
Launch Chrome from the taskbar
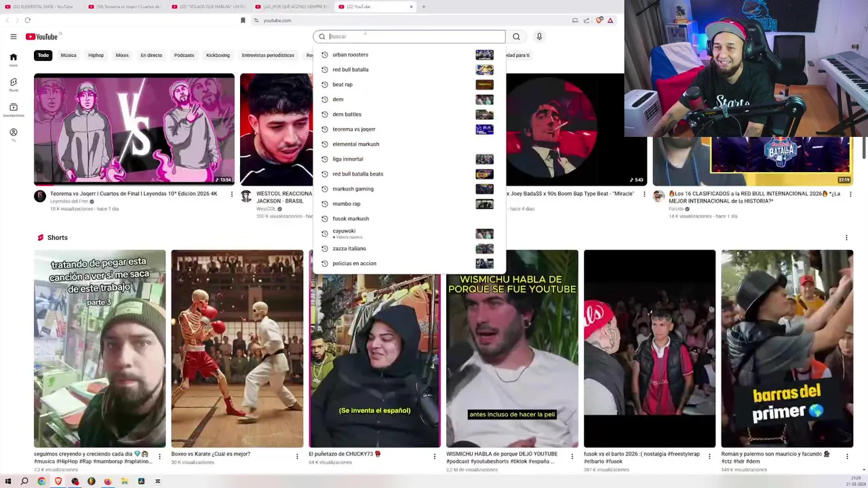tap(41, 481)
